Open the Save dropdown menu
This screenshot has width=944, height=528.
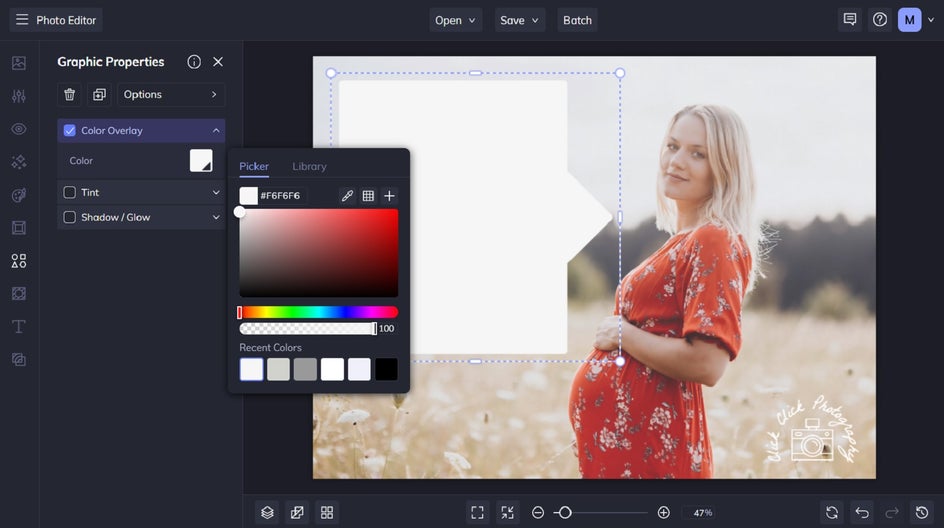point(520,20)
